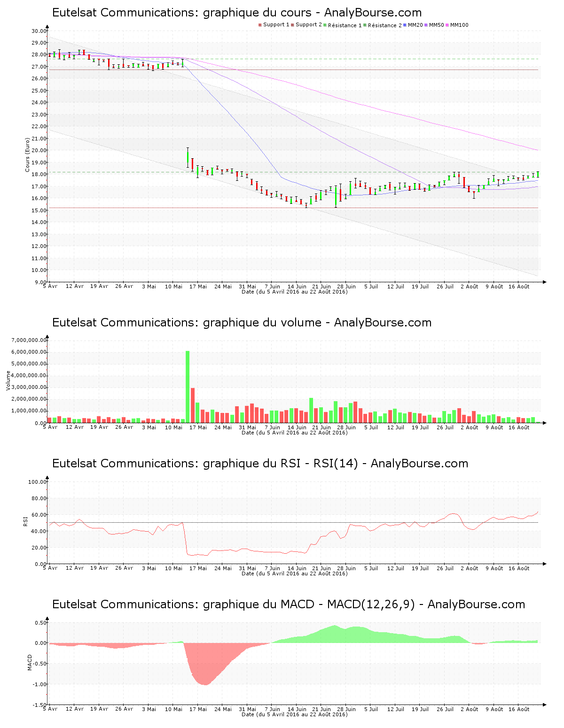Select the 'Résistance 2' legend label
564x728 pixels.
385,25
